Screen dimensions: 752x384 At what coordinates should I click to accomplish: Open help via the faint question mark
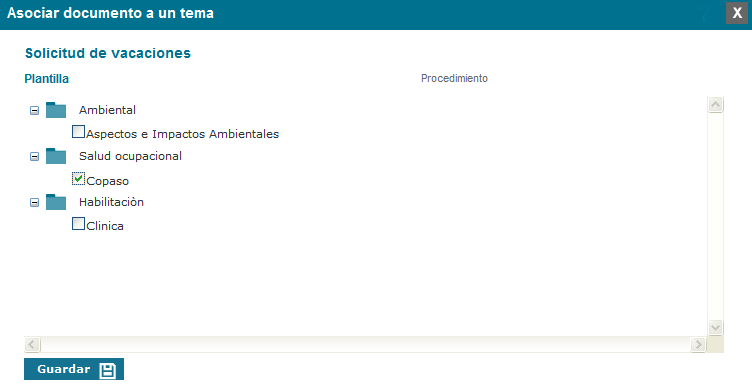(704, 13)
